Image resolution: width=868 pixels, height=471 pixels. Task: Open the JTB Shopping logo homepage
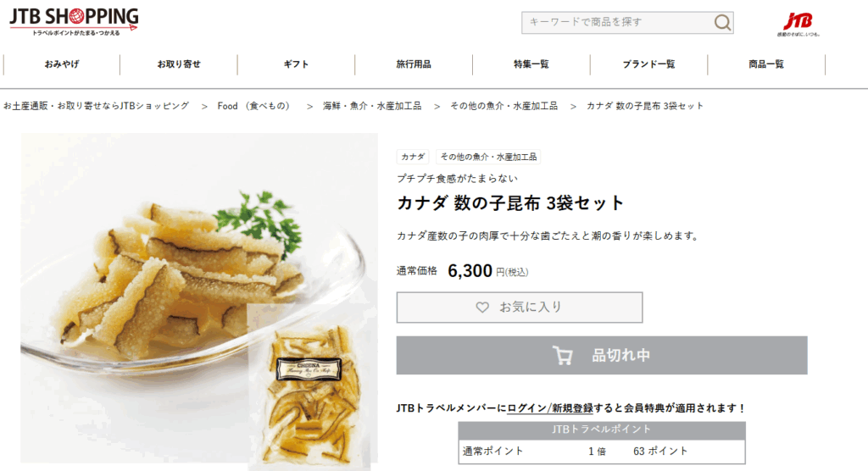tap(74, 21)
